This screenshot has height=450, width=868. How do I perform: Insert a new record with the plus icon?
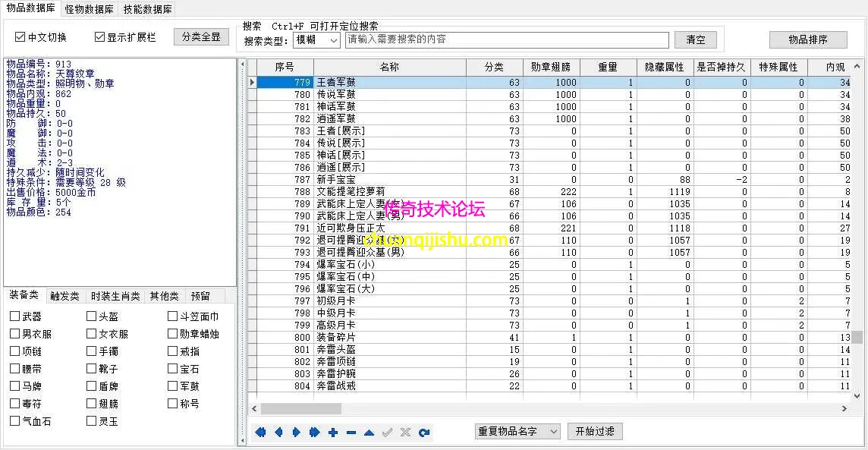click(333, 432)
